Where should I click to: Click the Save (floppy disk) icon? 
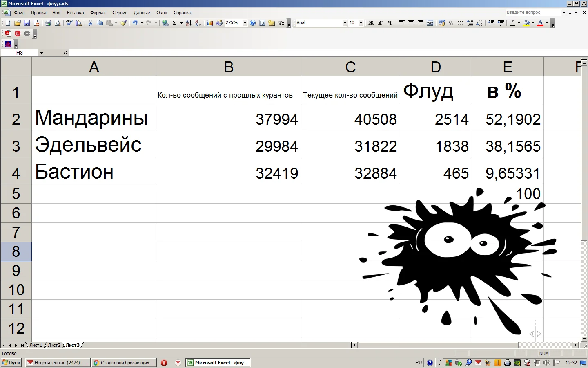click(x=27, y=23)
